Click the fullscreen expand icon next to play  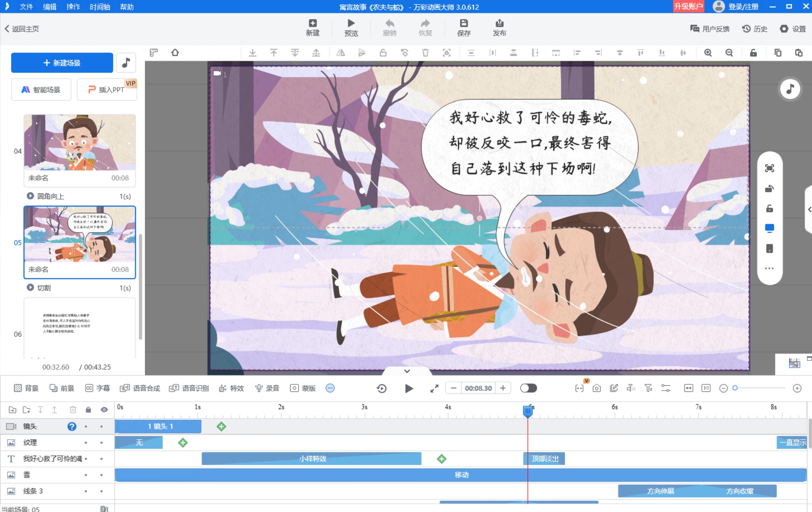pyautogui.click(x=434, y=388)
